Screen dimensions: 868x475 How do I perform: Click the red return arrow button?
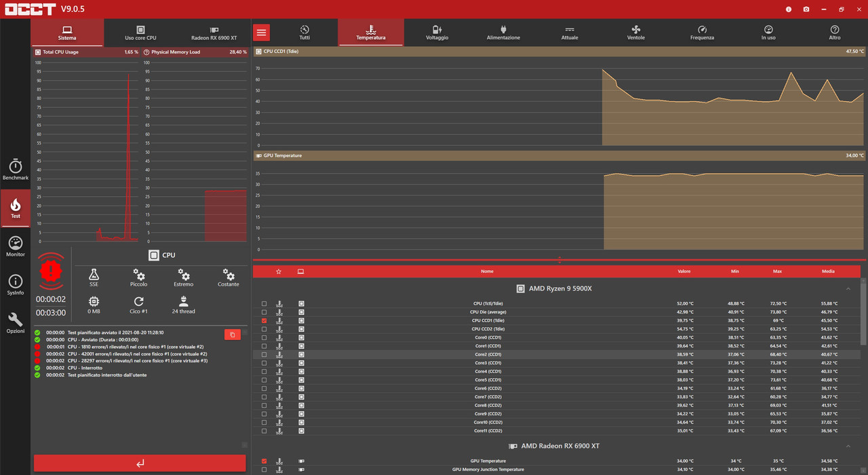point(140,463)
